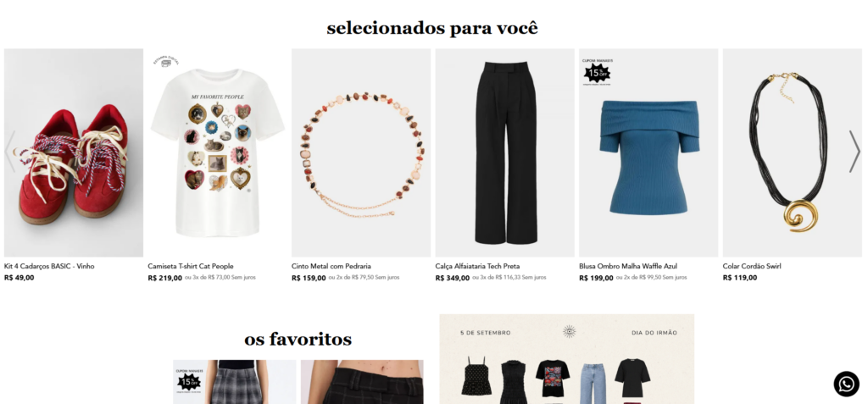The height and width of the screenshot is (404, 868).
Task: Open the WhatsApp chat icon
Action: (x=847, y=384)
